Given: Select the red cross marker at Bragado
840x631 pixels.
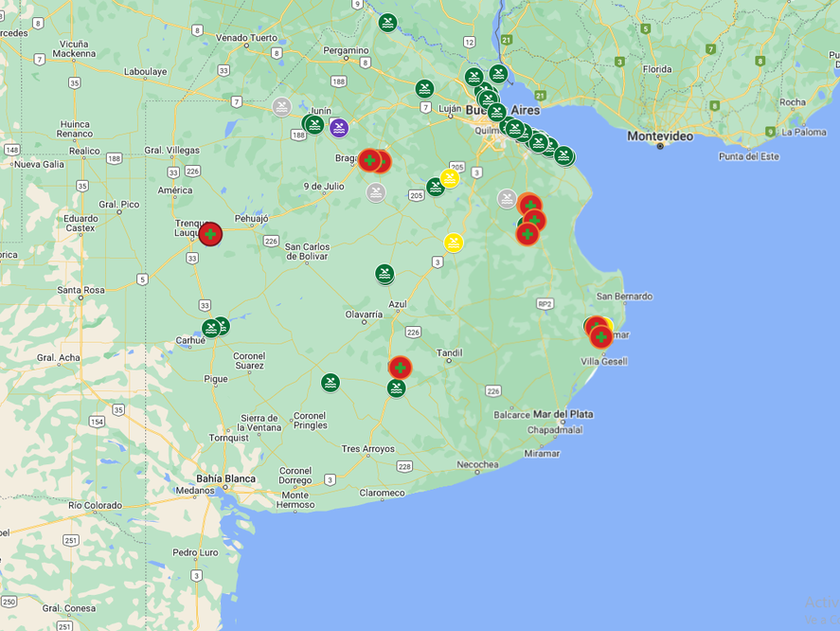Looking at the screenshot, I should pyautogui.click(x=369, y=160).
